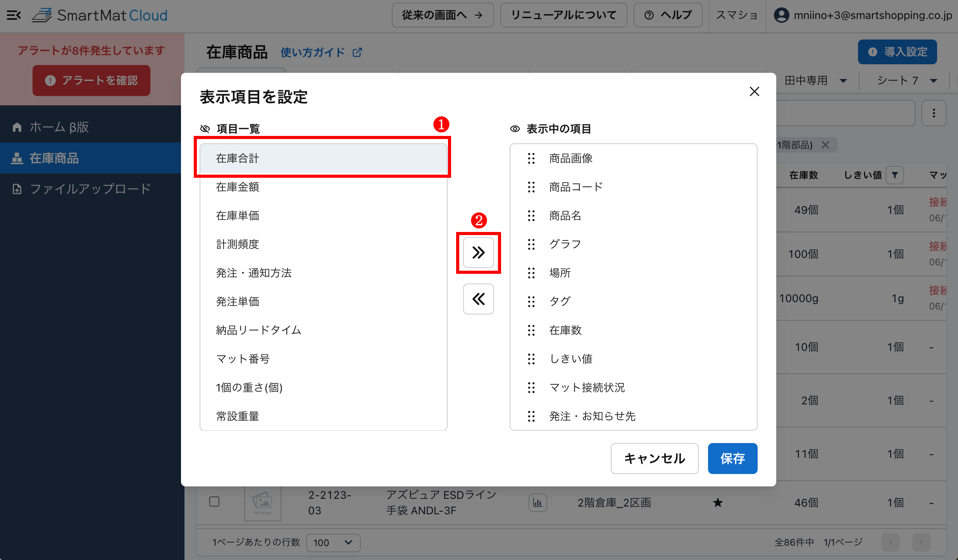Toggle the star tag in the bottom row
958x560 pixels.
(718, 503)
